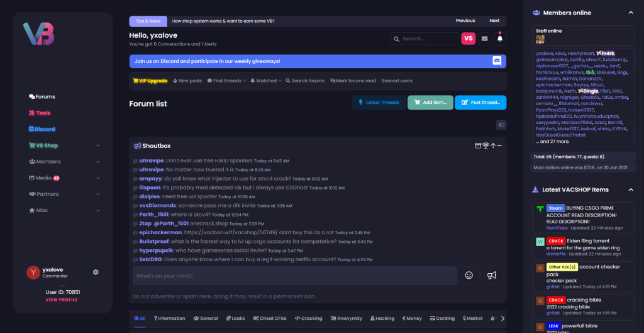Select the Hacking forum tab
The height and width of the screenshot is (333, 644).
click(x=382, y=318)
